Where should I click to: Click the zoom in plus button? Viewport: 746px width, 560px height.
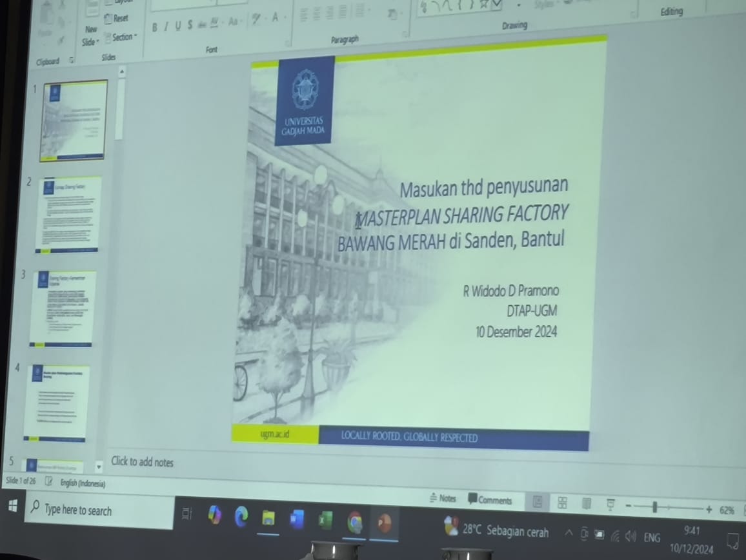point(709,510)
